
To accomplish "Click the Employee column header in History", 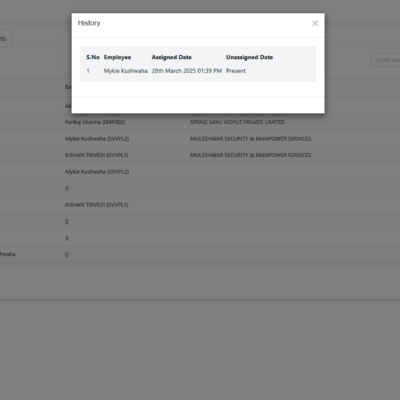I will (x=117, y=57).
